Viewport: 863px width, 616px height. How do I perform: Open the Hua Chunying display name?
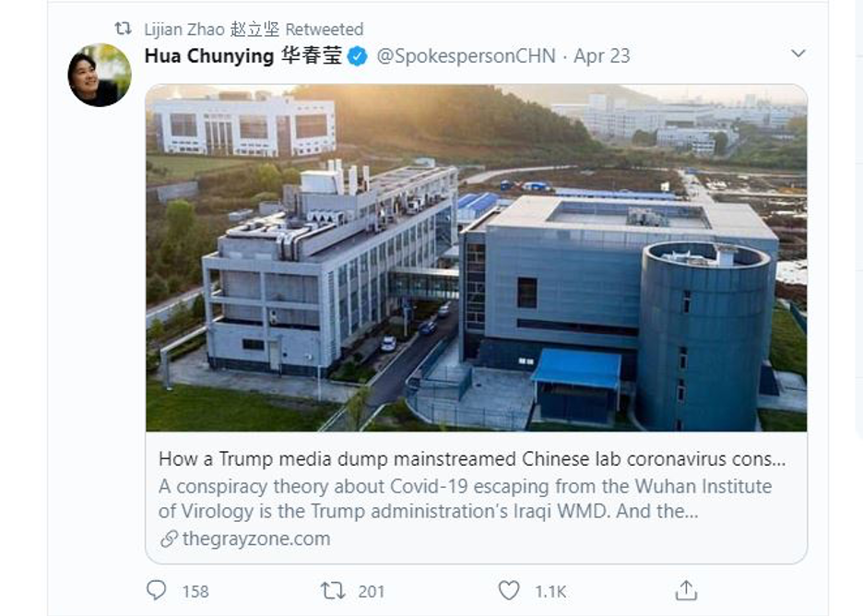click(x=242, y=56)
